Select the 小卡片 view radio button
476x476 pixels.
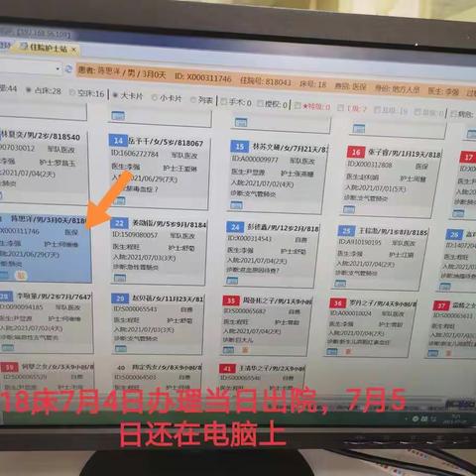click(x=155, y=97)
